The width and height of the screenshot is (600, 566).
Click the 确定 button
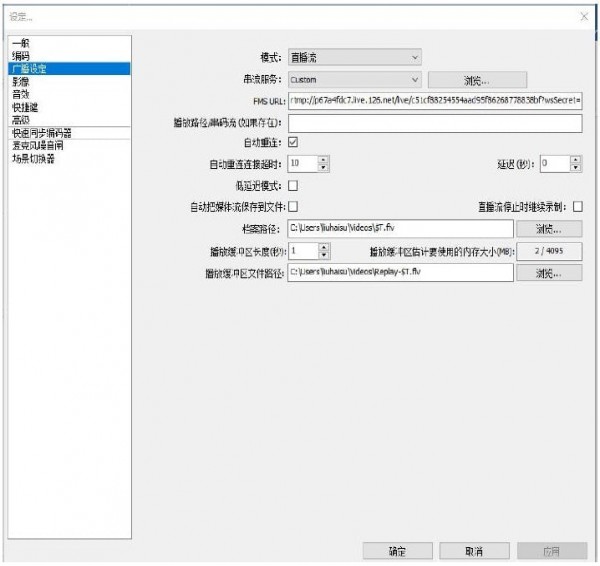point(398,551)
